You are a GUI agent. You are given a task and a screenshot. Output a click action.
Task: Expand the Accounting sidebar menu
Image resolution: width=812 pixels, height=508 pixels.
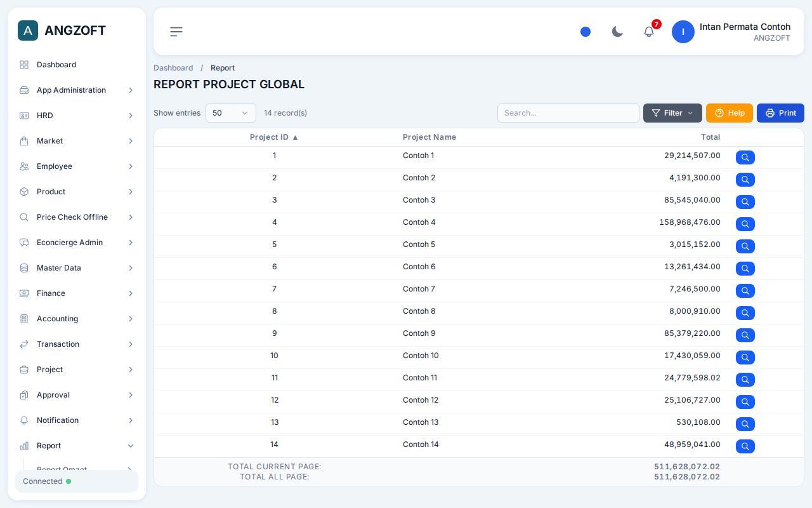point(77,319)
